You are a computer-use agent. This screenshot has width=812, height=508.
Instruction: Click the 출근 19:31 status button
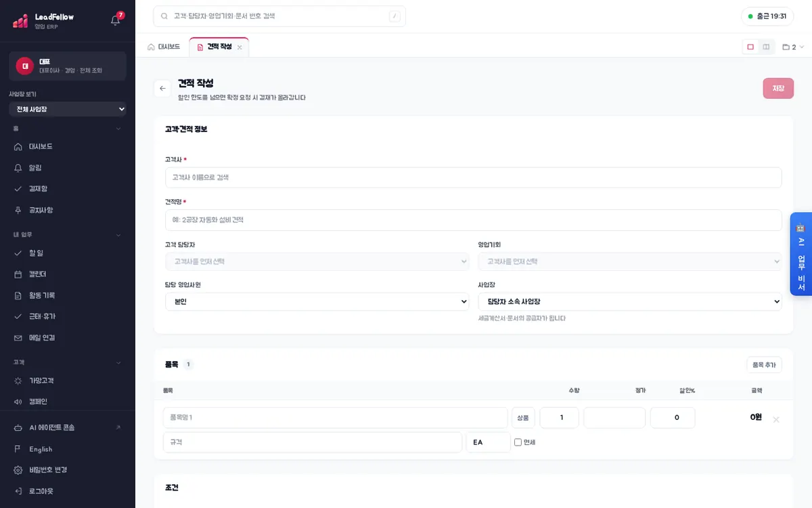[x=767, y=16]
